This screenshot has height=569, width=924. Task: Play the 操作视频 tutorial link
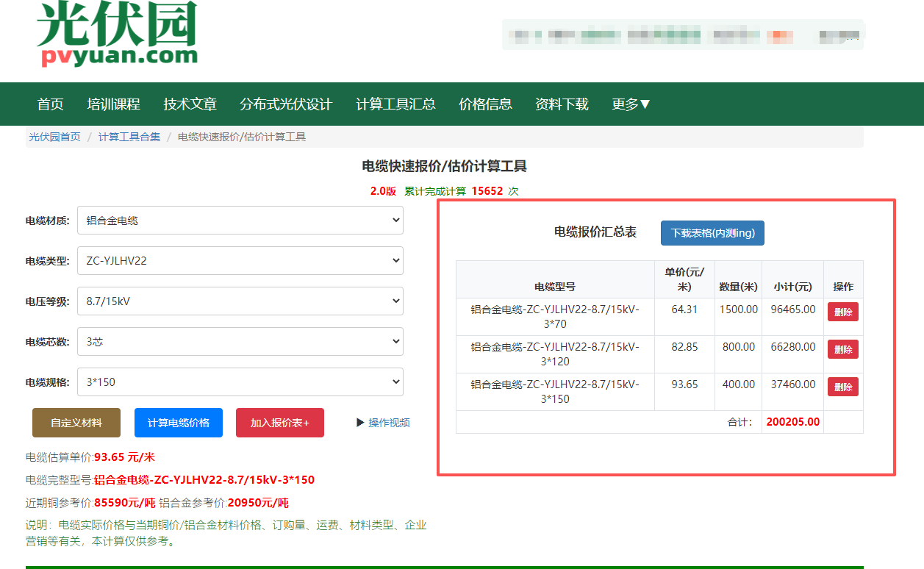(x=383, y=423)
